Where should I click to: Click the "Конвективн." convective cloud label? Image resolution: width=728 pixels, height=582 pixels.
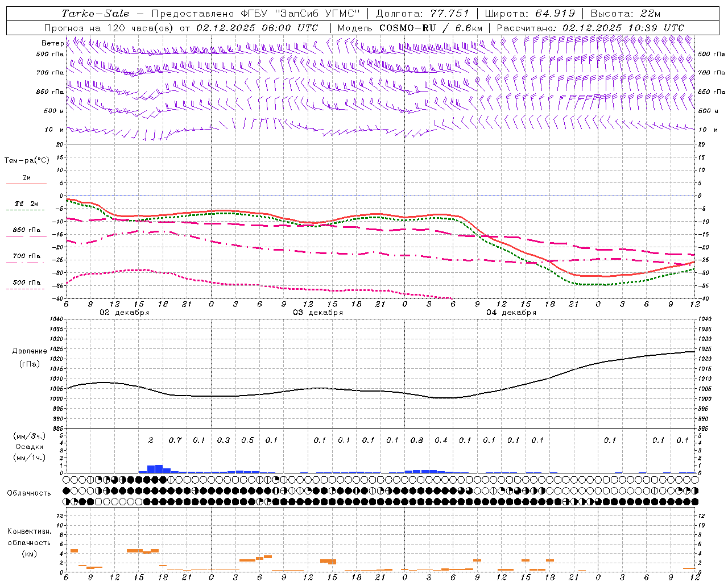pos(29,531)
